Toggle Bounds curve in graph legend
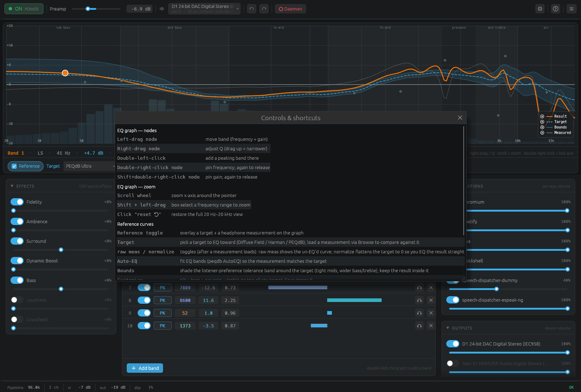 (x=542, y=127)
